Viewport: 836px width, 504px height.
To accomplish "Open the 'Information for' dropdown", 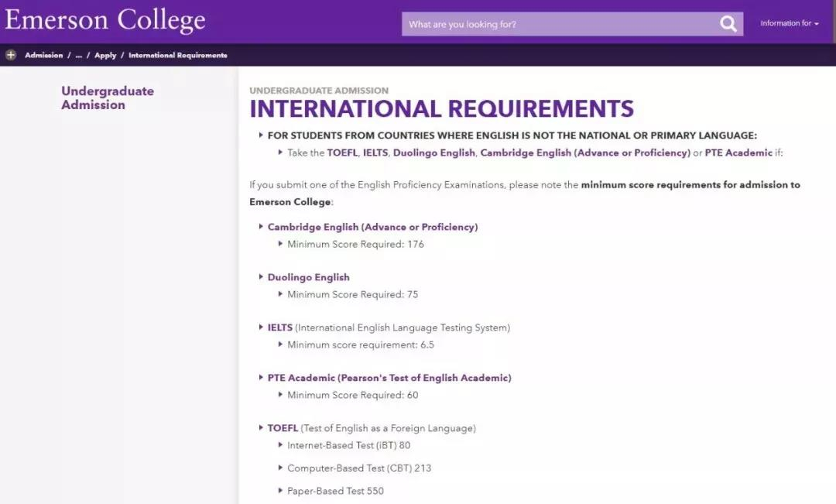I will click(789, 23).
